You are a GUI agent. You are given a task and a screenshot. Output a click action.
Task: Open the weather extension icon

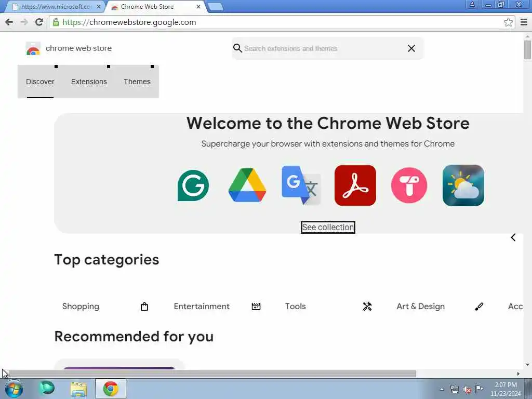click(x=463, y=185)
